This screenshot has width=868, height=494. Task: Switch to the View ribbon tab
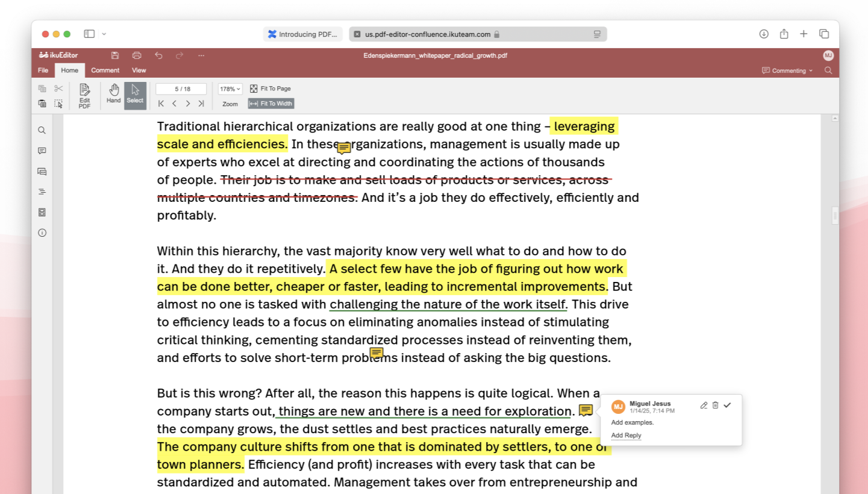pos(139,70)
